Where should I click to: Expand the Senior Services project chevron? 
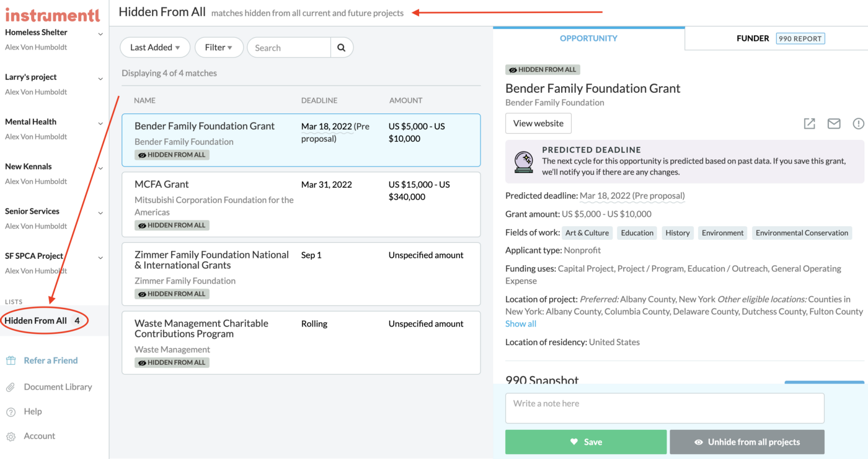coord(100,213)
